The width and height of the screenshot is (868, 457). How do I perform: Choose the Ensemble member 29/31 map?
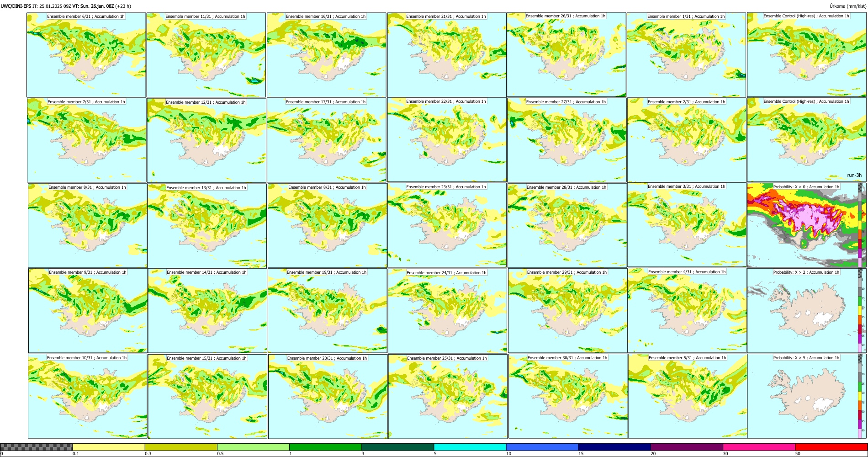567,310
